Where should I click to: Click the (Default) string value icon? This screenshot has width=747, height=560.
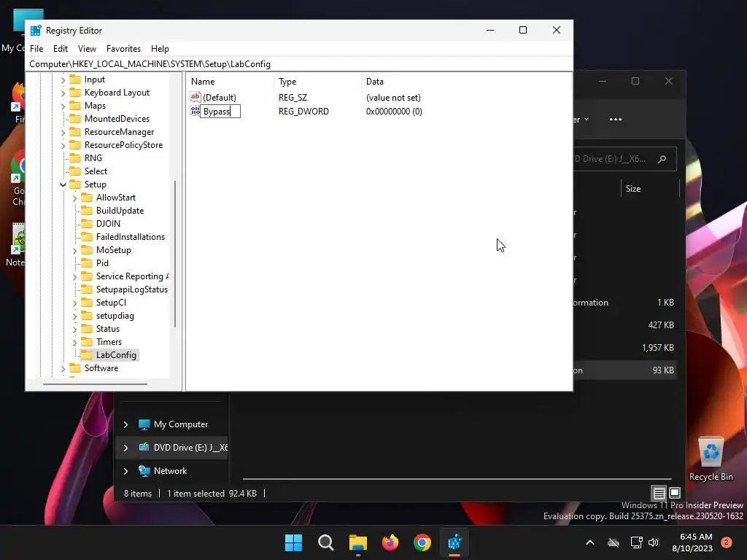[196, 97]
